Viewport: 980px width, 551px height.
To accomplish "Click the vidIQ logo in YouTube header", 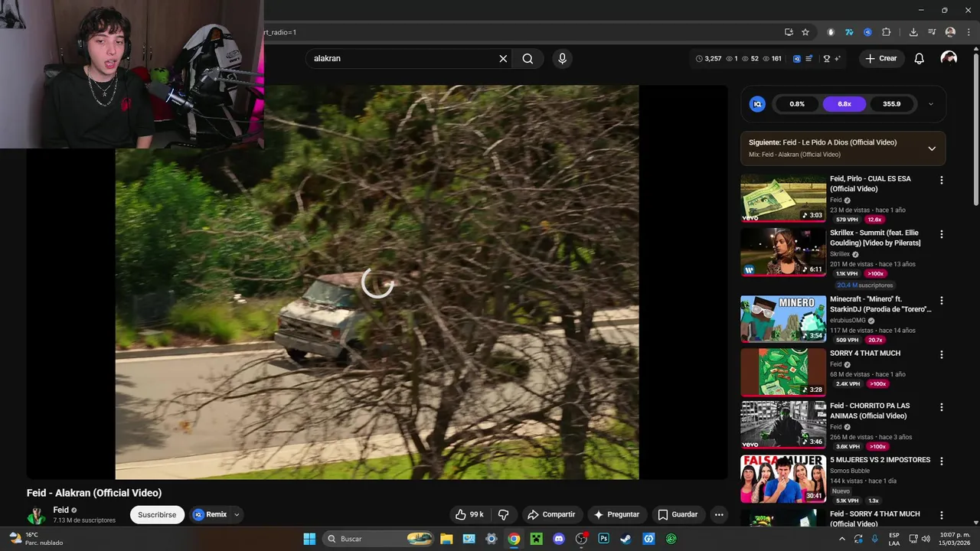I will (797, 58).
